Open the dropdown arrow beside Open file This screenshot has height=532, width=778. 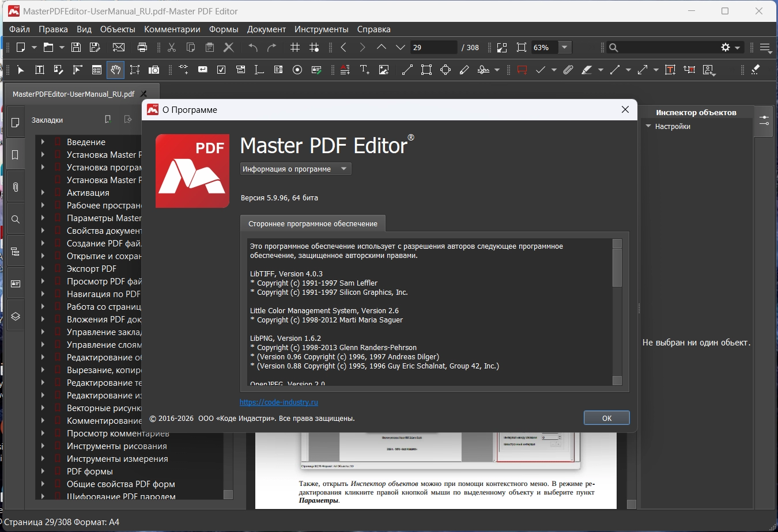[62, 47]
